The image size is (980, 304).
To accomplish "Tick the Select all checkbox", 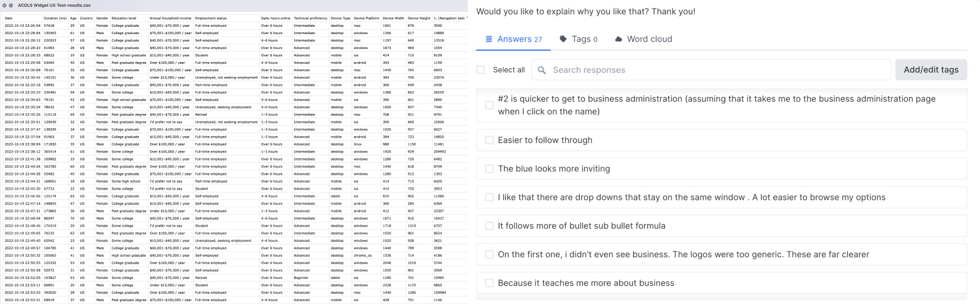I will click(481, 69).
